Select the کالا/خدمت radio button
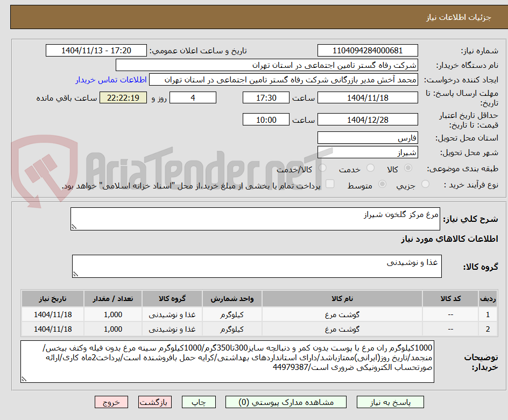Screen dimensions: 508x420 coord(322,168)
